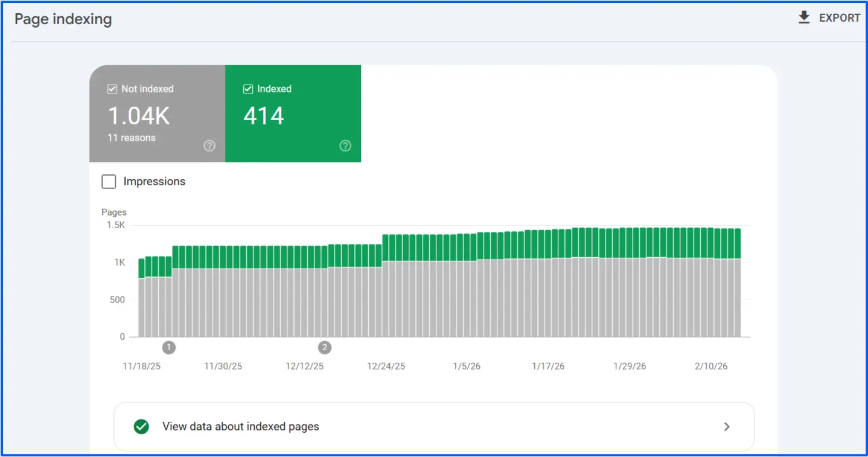Click annotation marker 1 below the chart
This screenshot has width=868, height=457.
[x=169, y=347]
